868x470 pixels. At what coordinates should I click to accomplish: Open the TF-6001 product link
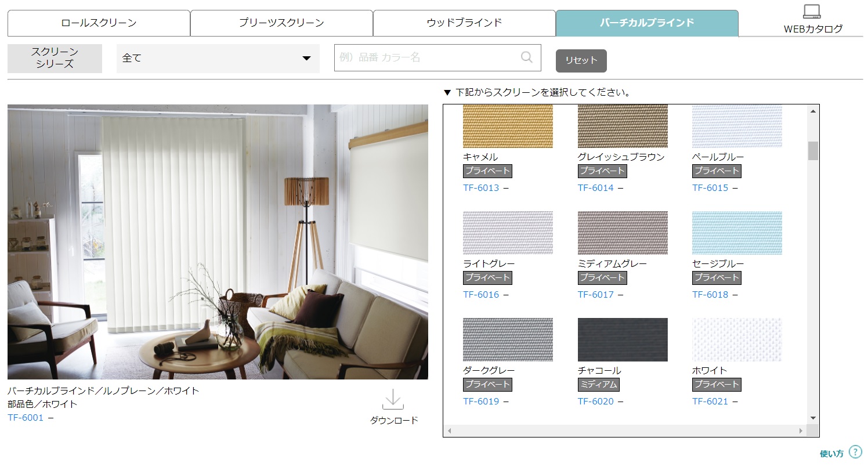(26, 417)
